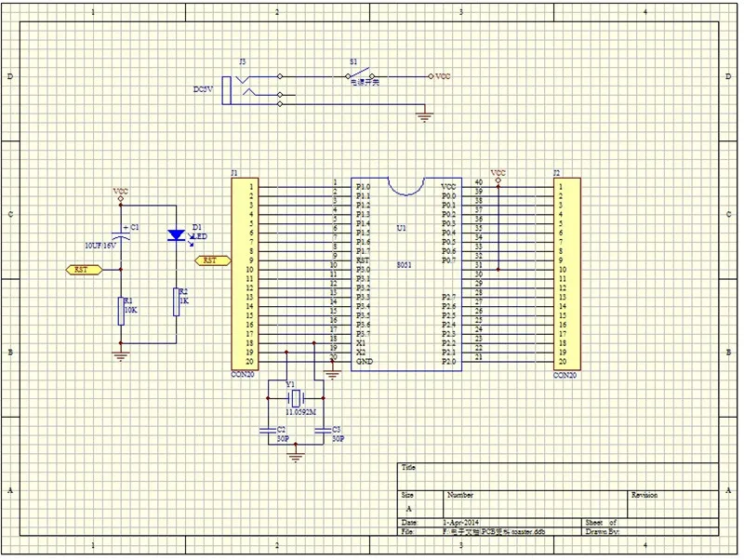Select the C3 30P capacitor
This screenshot has width=744, height=560.
point(323,431)
